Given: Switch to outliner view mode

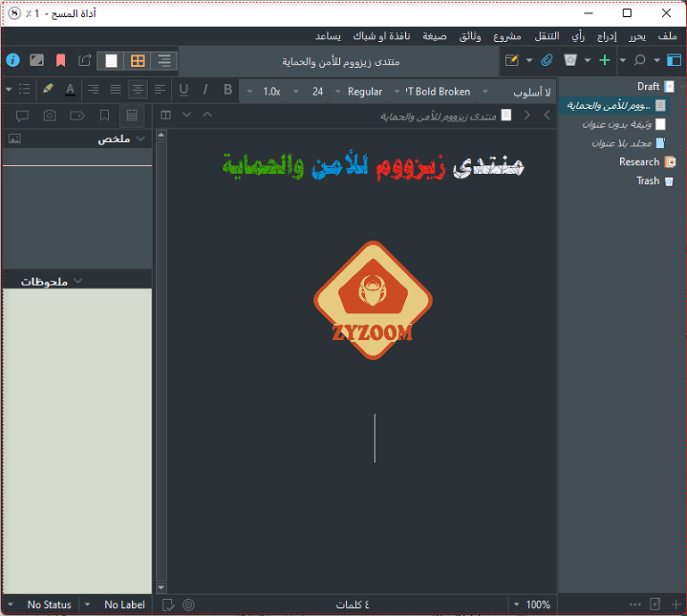Looking at the screenshot, I should click(x=164, y=61).
